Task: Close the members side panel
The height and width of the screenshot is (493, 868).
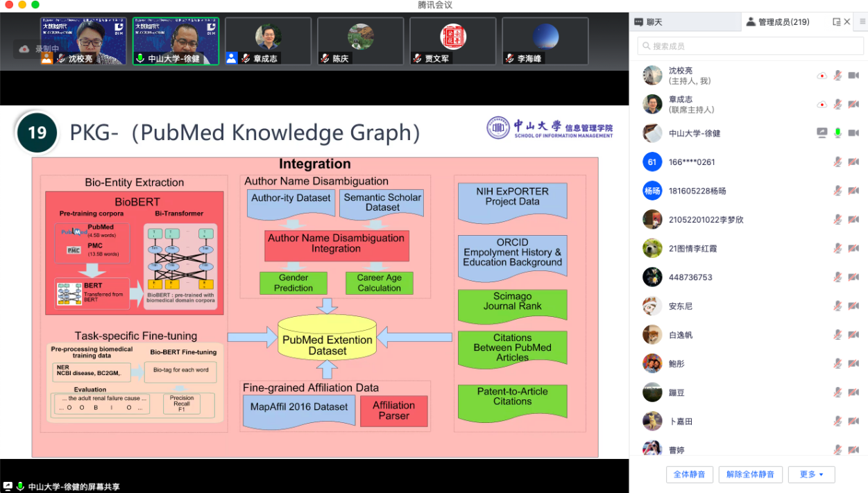Action: [x=847, y=22]
